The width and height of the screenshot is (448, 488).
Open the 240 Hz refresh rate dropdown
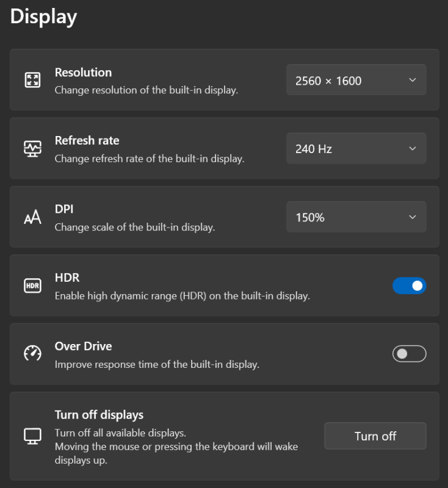point(356,149)
